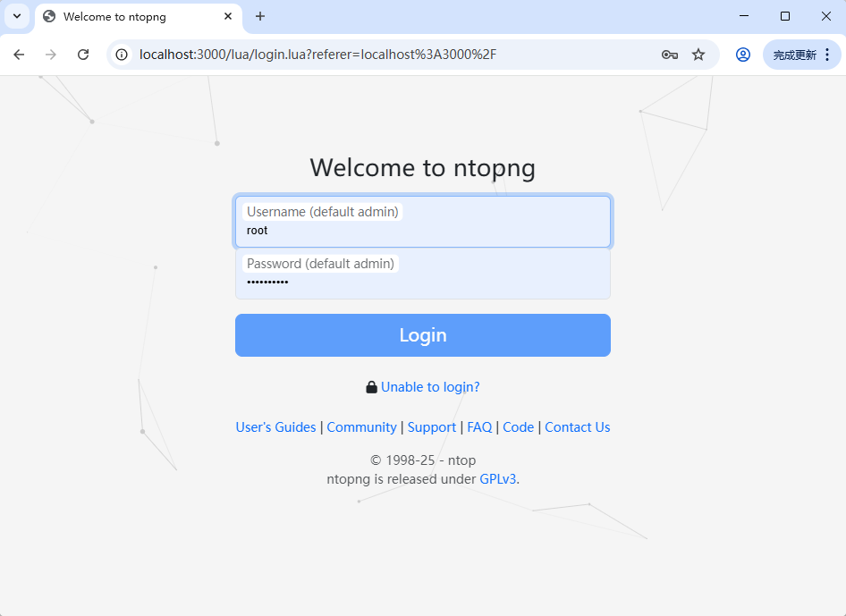Open the Support link
The height and width of the screenshot is (616, 846).
click(x=432, y=427)
